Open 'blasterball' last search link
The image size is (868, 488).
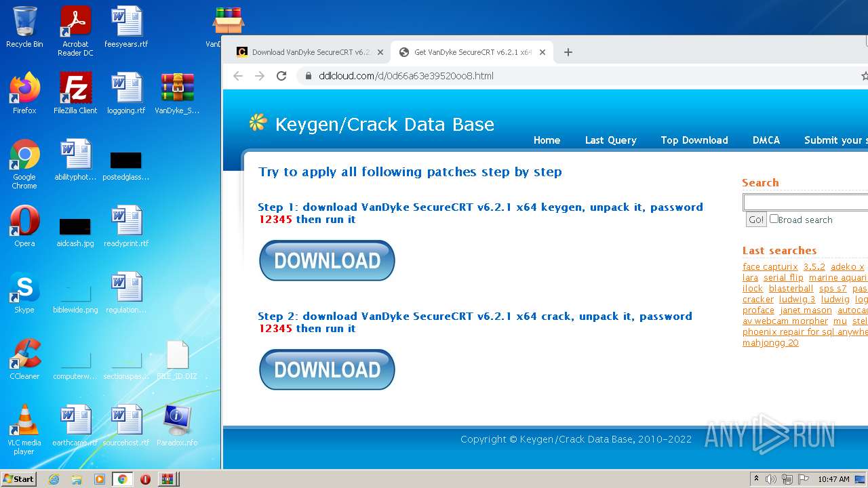click(791, 288)
